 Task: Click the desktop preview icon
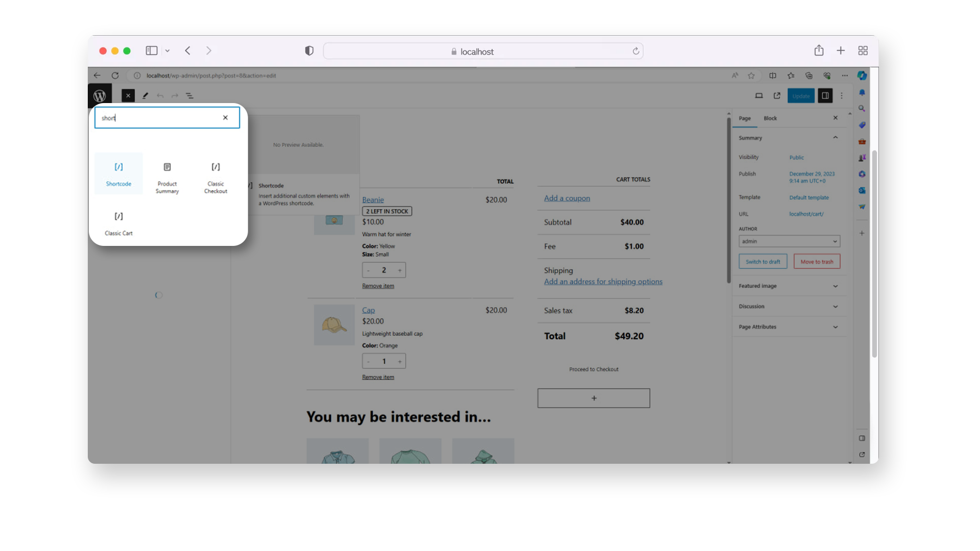point(759,95)
